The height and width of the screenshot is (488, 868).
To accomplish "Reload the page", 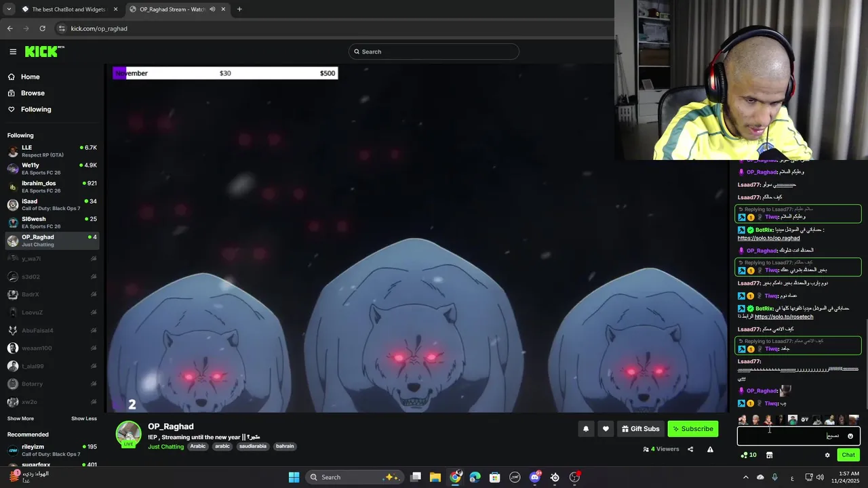I will click(x=42, y=28).
